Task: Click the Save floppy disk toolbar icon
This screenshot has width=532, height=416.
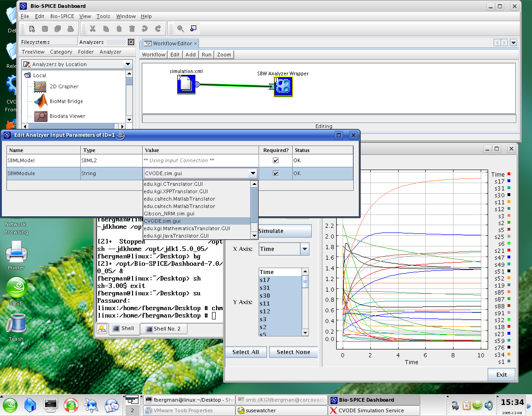Action: 45,29
